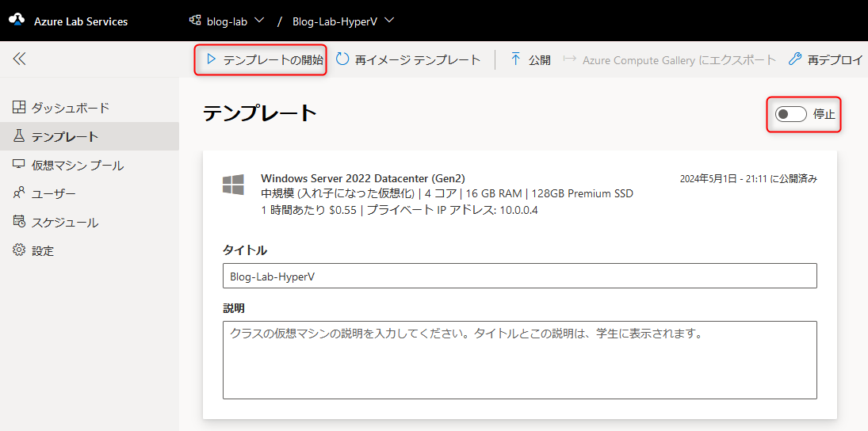Click the 公開 upload arrow icon
Screen dimensions: 868x431
click(x=516, y=59)
